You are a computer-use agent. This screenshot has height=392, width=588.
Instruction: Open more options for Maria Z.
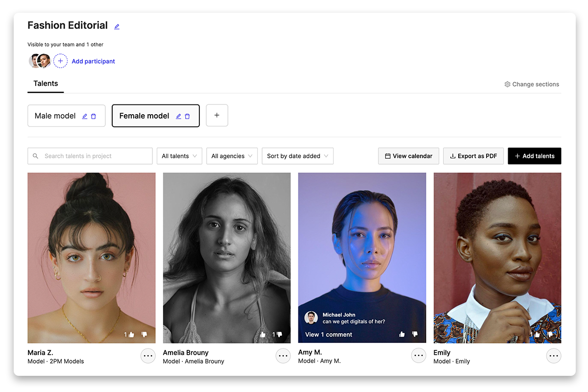point(148,356)
